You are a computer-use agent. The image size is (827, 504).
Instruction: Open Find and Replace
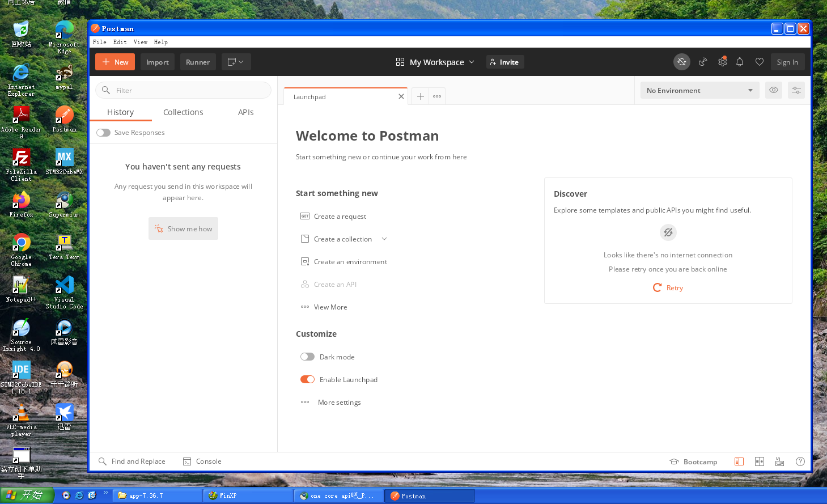[132, 461]
